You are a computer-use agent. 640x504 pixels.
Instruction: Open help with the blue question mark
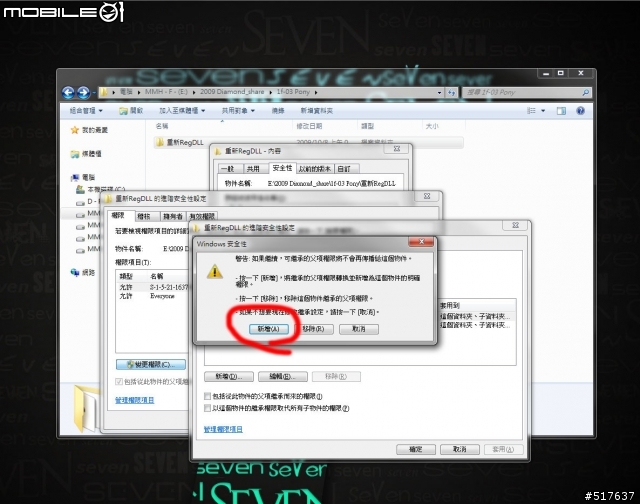[580, 111]
